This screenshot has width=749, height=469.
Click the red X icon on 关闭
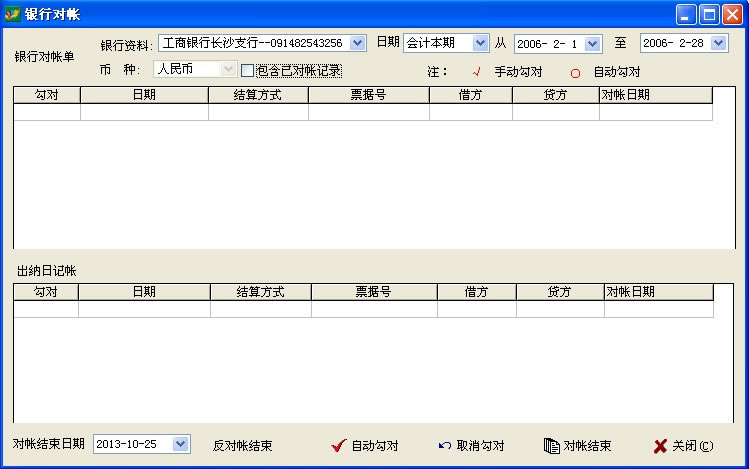click(x=659, y=446)
